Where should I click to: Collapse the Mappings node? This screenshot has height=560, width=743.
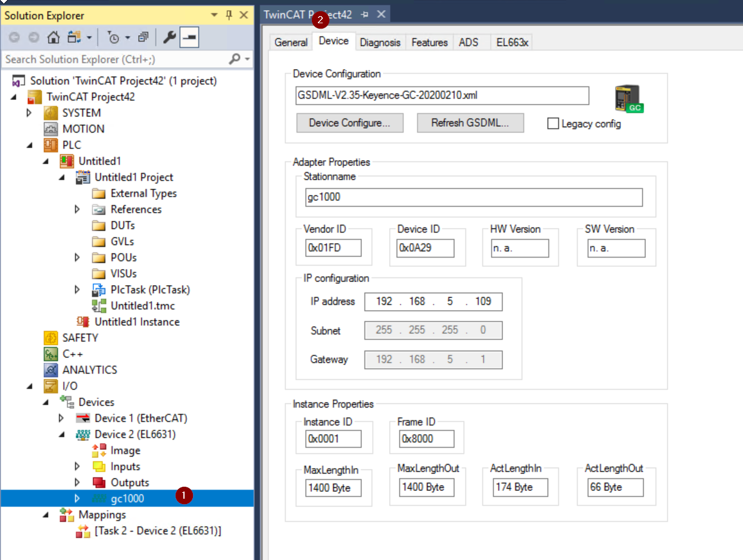click(x=45, y=515)
